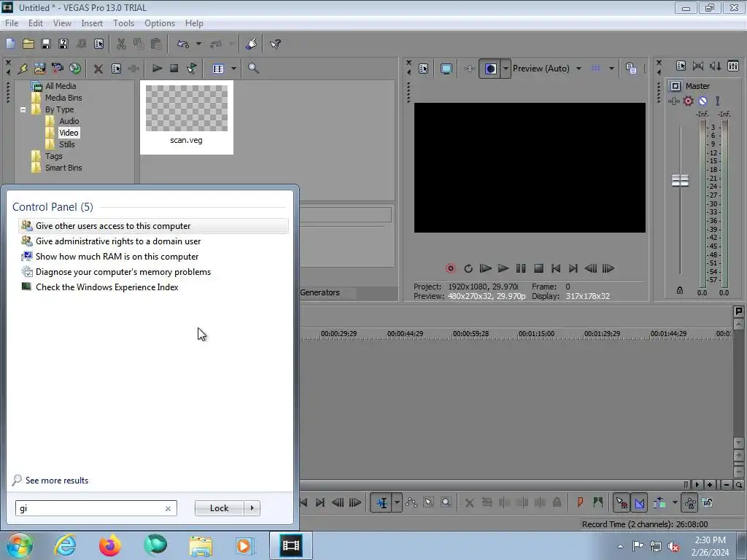Open the Preview (Auto) quality dropdown
Image resolution: width=747 pixels, height=560 pixels.
(x=578, y=69)
